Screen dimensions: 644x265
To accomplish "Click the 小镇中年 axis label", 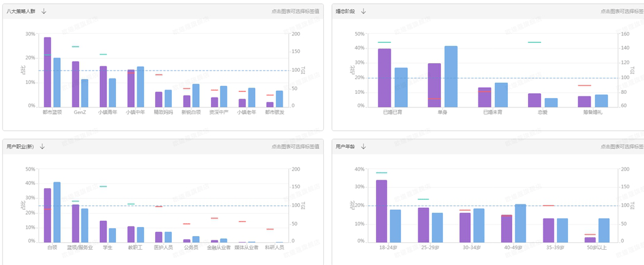I will click(x=136, y=112).
